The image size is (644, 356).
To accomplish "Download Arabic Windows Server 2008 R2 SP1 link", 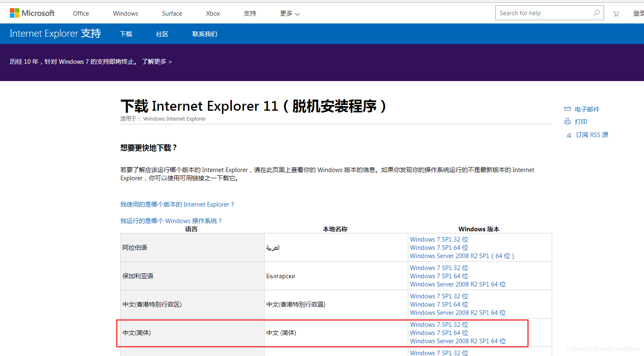I will click(x=462, y=256).
